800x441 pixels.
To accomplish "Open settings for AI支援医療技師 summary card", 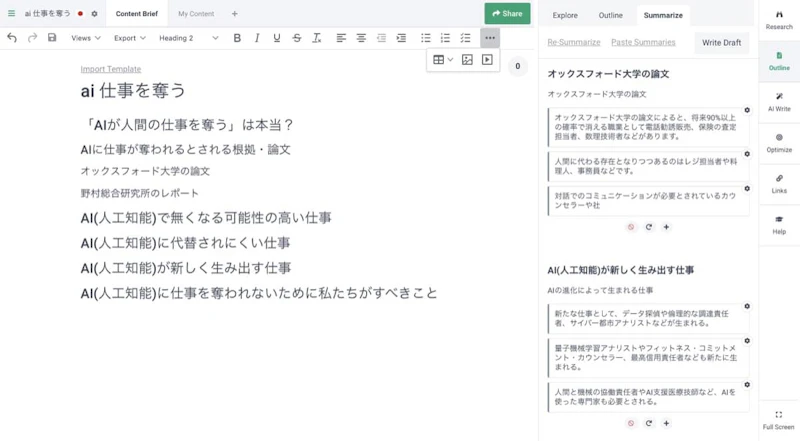I will tap(747, 385).
